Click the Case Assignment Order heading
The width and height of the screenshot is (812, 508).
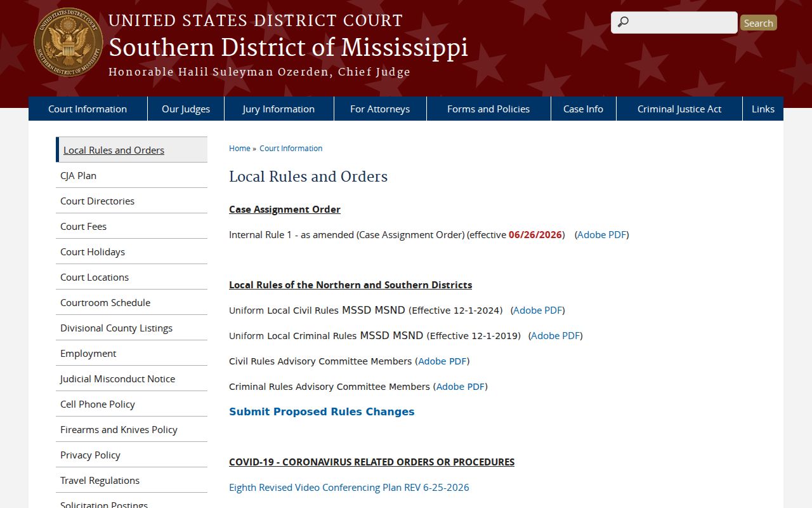285,209
